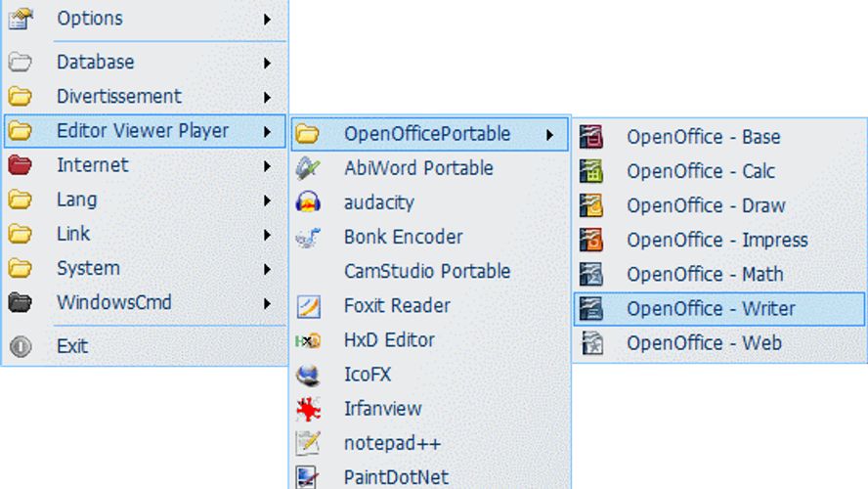Click the OpenOffice Draw icon

(590, 205)
